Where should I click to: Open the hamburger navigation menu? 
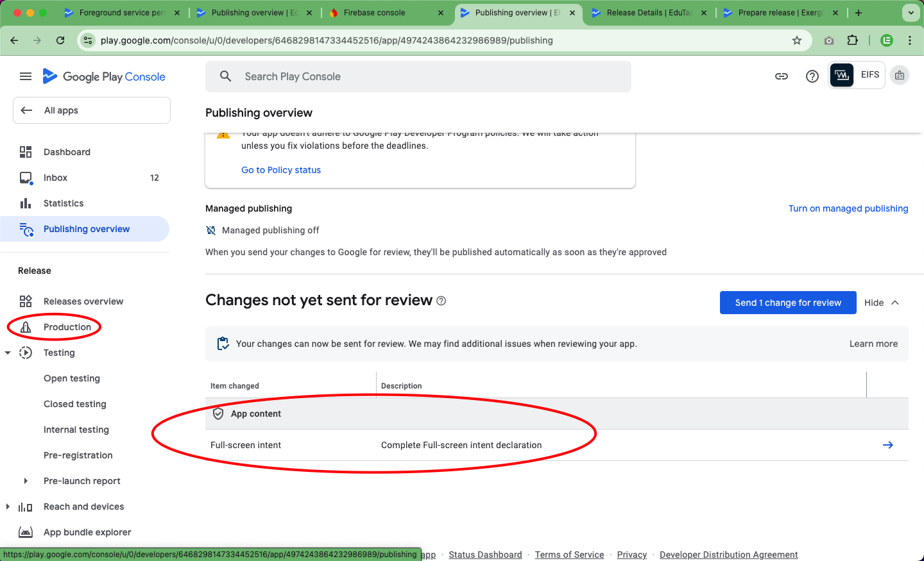coord(26,76)
